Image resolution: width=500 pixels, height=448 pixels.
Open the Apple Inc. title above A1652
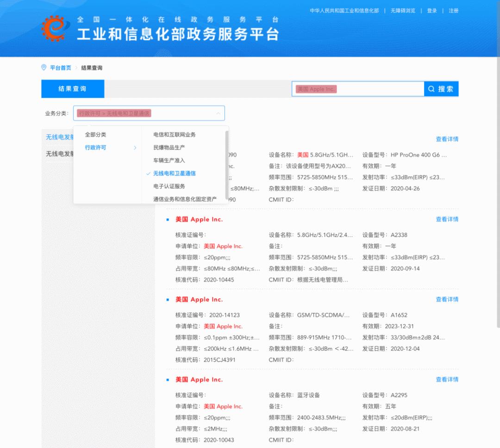[x=199, y=299]
